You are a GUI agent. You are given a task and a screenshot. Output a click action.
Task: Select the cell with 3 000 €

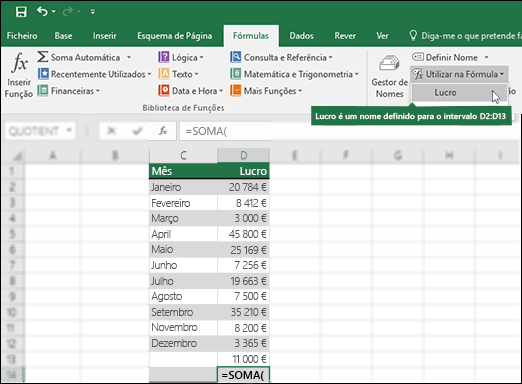(243, 218)
